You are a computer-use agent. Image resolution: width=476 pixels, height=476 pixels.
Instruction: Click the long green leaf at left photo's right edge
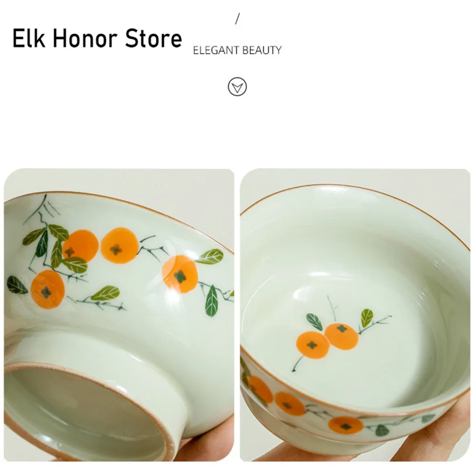point(212,300)
